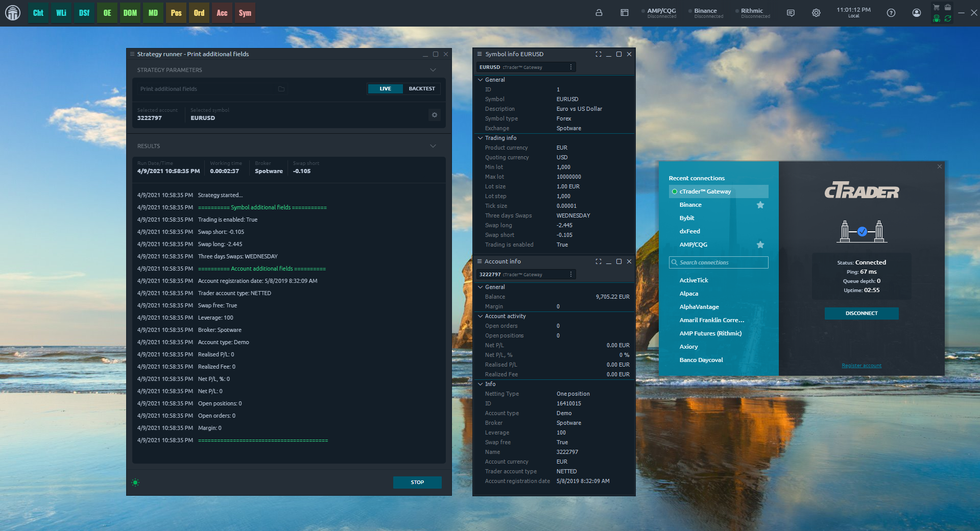Switch strategy mode to BACKTEST
Image resolution: width=980 pixels, height=531 pixels.
[421, 89]
